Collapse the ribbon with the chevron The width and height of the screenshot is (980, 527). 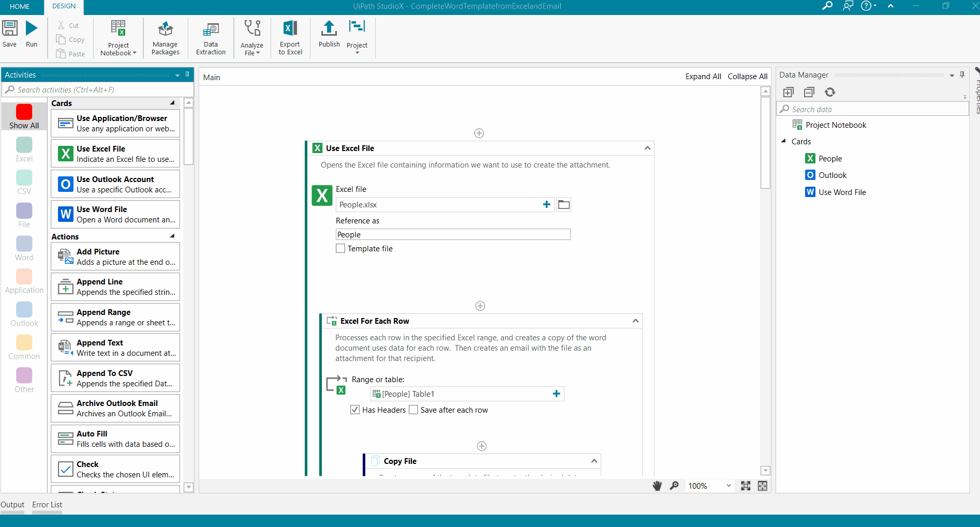890,6
